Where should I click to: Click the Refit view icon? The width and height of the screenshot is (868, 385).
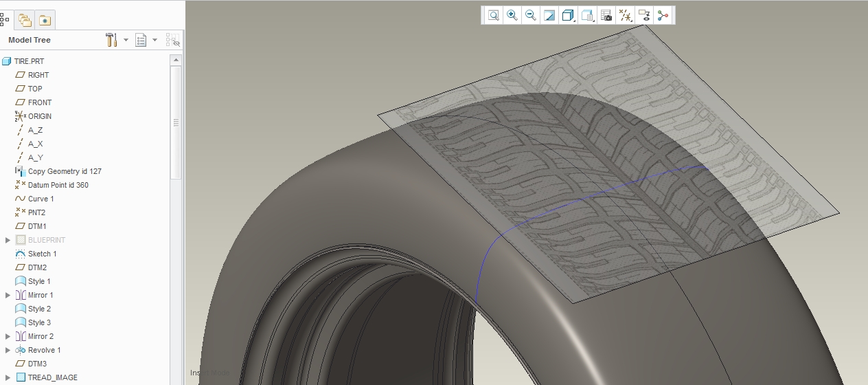click(x=494, y=15)
